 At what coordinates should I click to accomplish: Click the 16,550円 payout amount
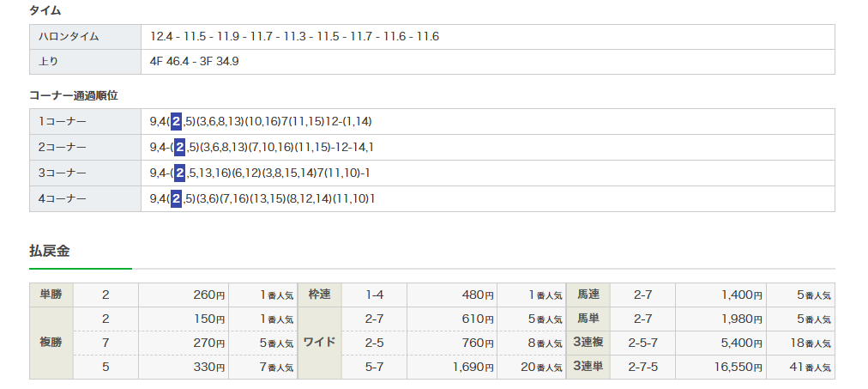(x=737, y=367)
